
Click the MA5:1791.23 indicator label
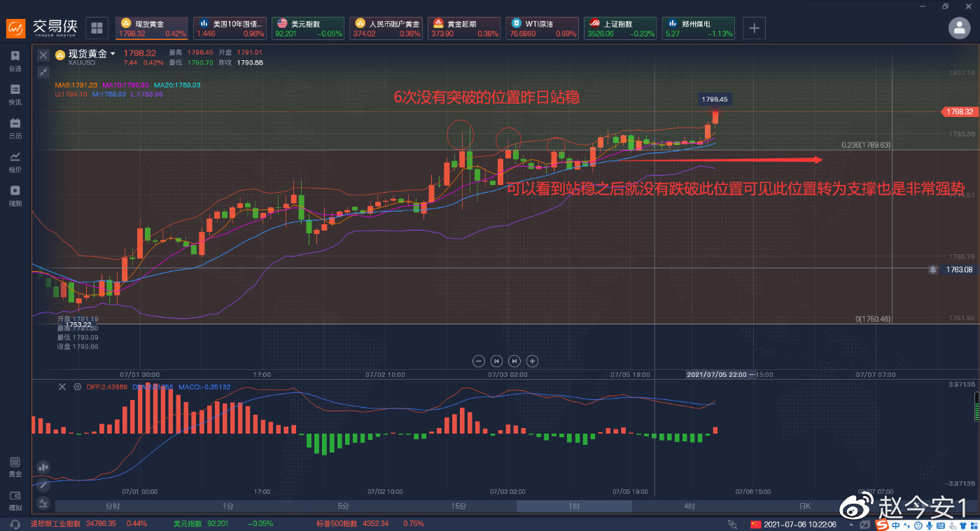click(x=77, y=85)
